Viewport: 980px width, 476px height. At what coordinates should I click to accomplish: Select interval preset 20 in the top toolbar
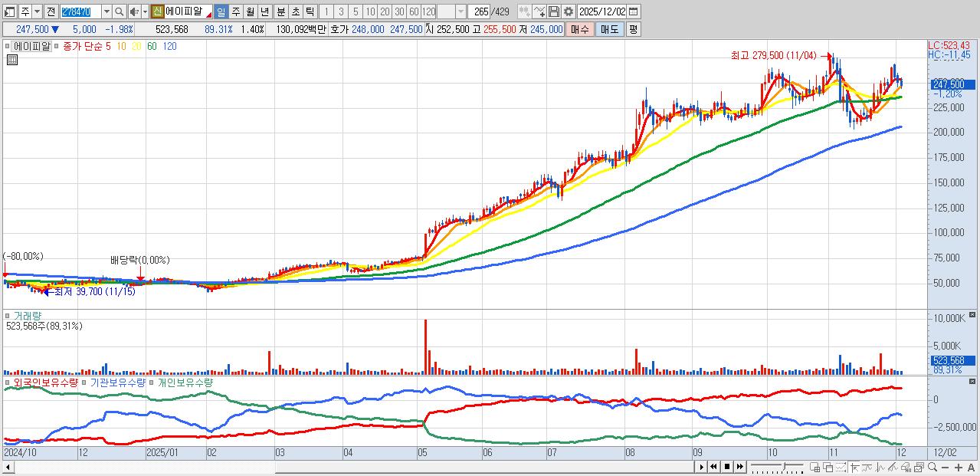click(x=385, y=11)
